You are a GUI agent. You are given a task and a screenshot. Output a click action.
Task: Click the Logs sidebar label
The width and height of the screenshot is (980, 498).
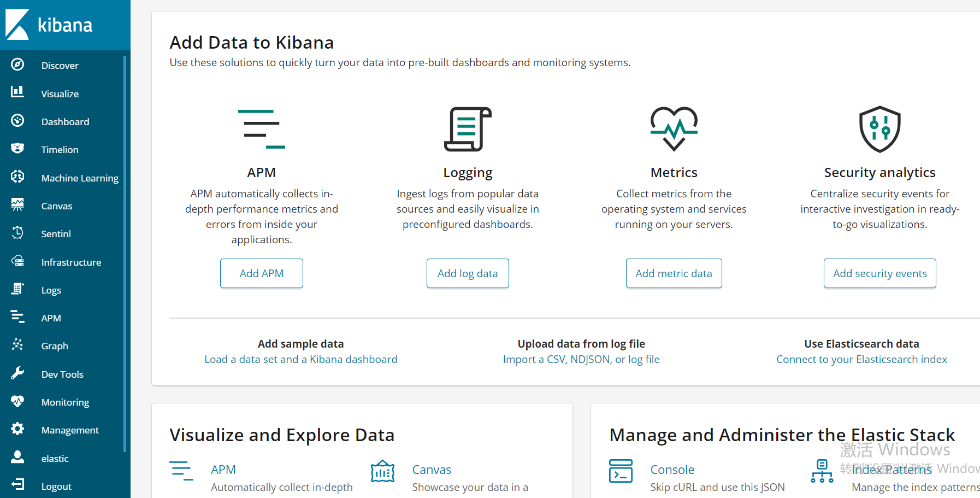(51, 290)
